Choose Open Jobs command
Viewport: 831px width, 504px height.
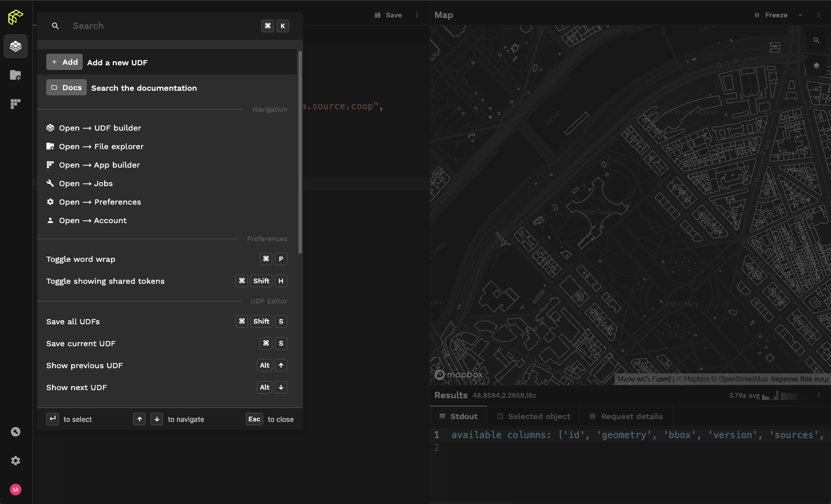pos(167,183)
